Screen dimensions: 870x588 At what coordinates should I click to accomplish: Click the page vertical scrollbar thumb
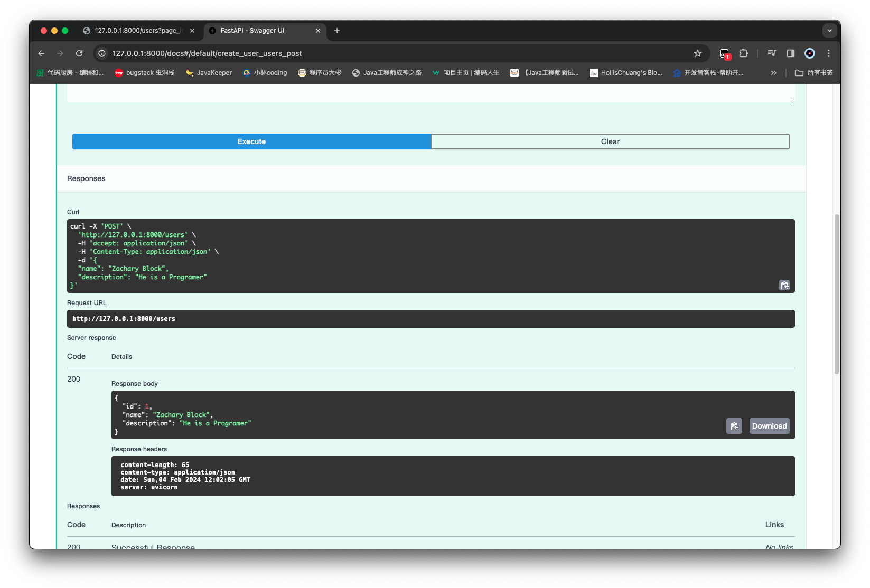(836, 293)
